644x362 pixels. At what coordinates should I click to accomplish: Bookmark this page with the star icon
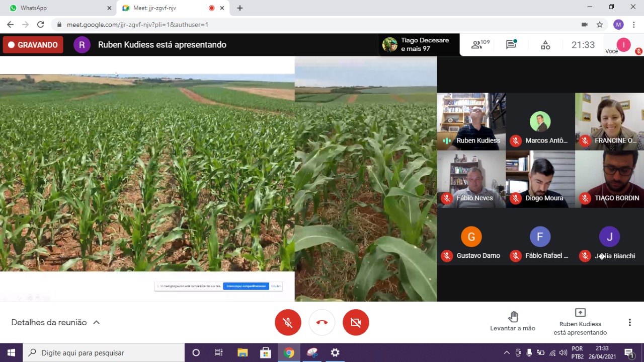[x=600, y=25]
